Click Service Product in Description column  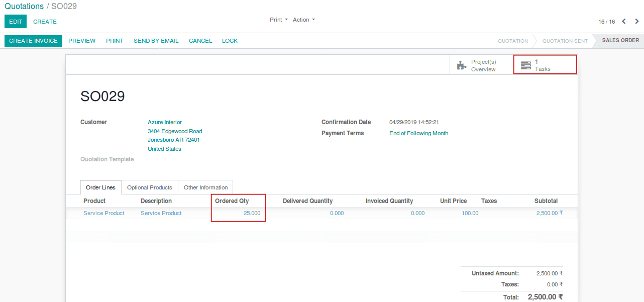click(161, 213)
